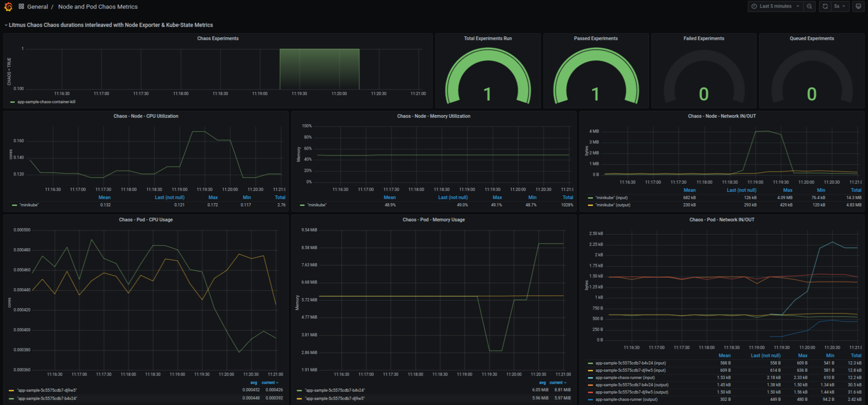Open the Grafana logo home menu
This screenshot has height=405, width=868.
pyautogui.click(x=8, y=7)
